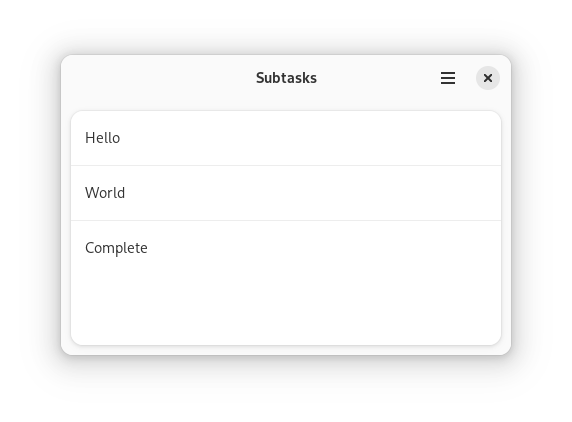This screenshot has width=572, height=422.
Task: Activate the last subtask in the list
Action: (286, 248)
